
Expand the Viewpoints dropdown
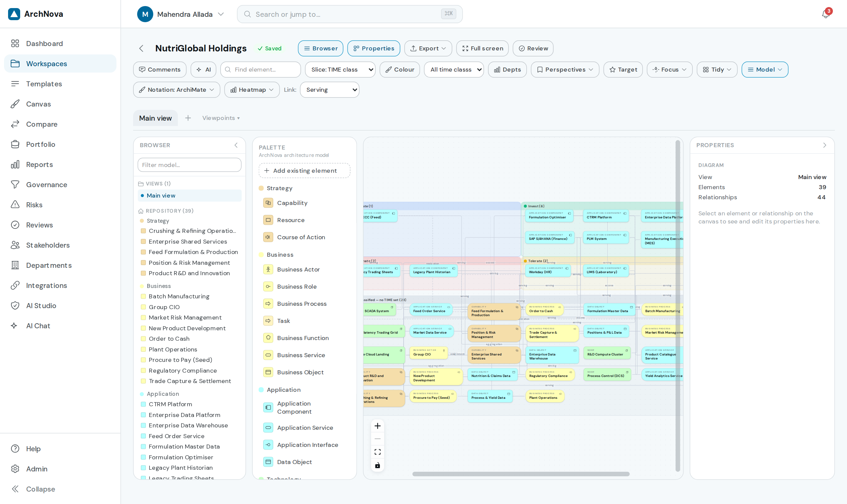[x=221, y=118]
